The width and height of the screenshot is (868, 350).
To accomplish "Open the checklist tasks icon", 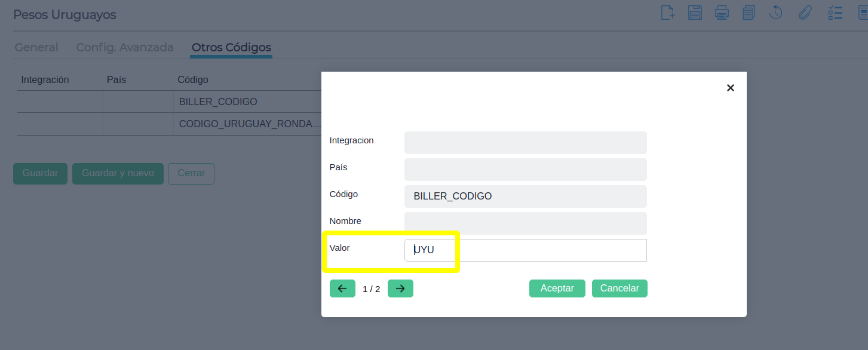I will point(835,13).
